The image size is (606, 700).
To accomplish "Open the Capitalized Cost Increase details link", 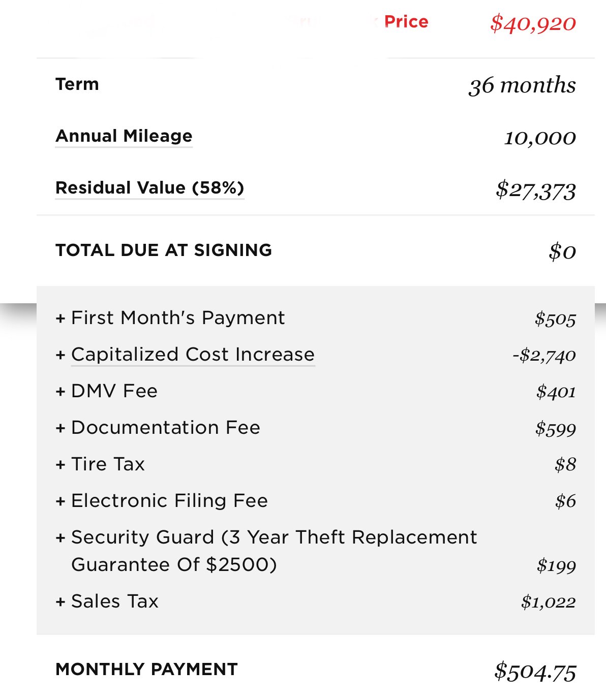I will point(193,354).
